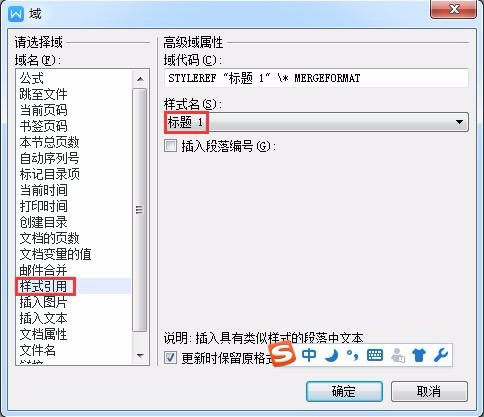Open the Sogou wrench settings icon
The width and height of the screenshot is (484, 417).
[x=441, y=355]
